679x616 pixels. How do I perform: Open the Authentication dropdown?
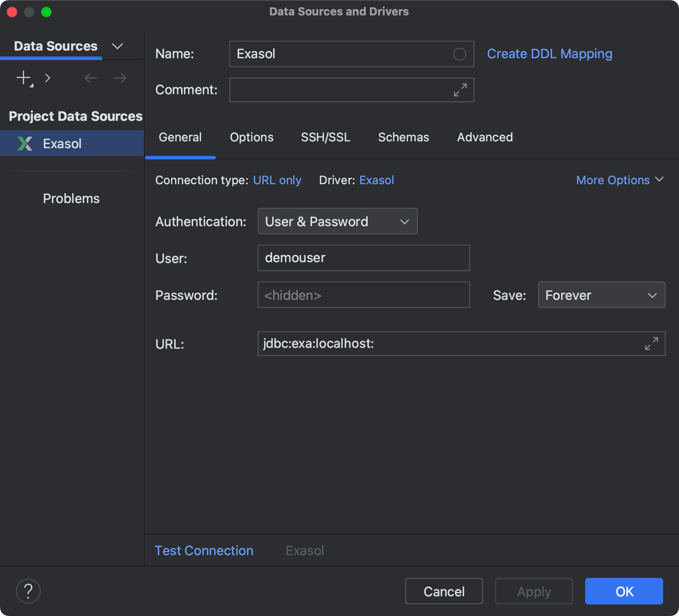tap(337, 221)
